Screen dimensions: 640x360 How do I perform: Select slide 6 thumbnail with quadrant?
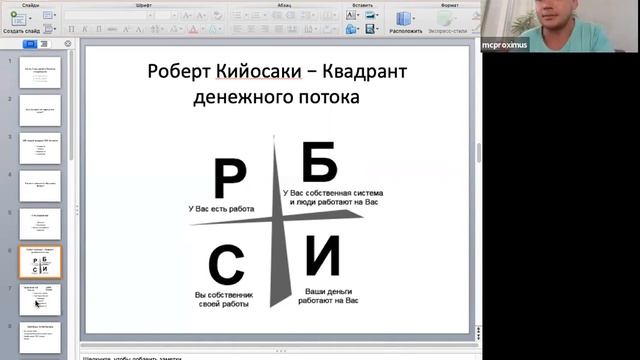point(40,262)
